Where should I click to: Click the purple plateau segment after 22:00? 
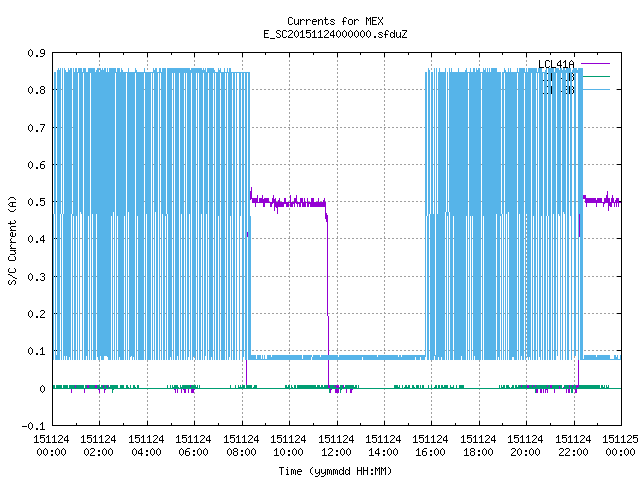click(602, 200)
